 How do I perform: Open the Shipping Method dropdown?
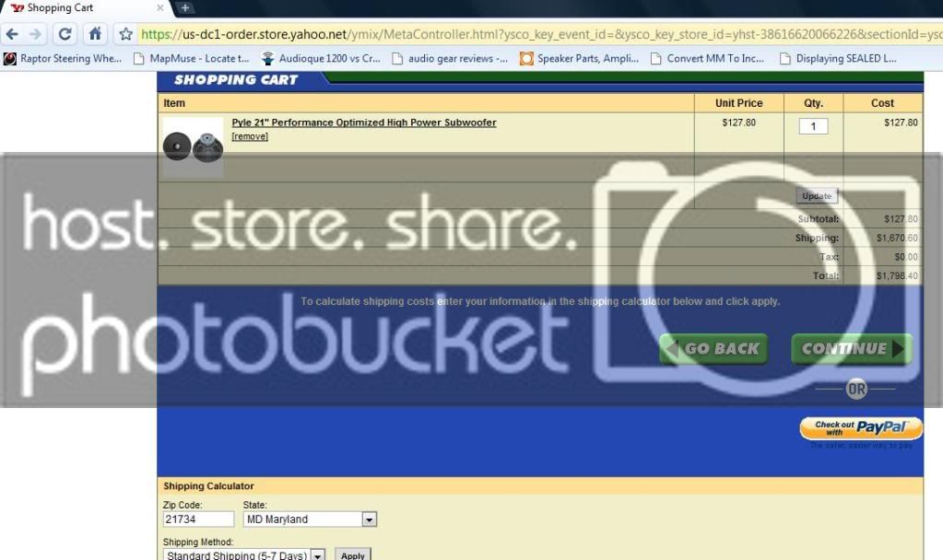244,555
